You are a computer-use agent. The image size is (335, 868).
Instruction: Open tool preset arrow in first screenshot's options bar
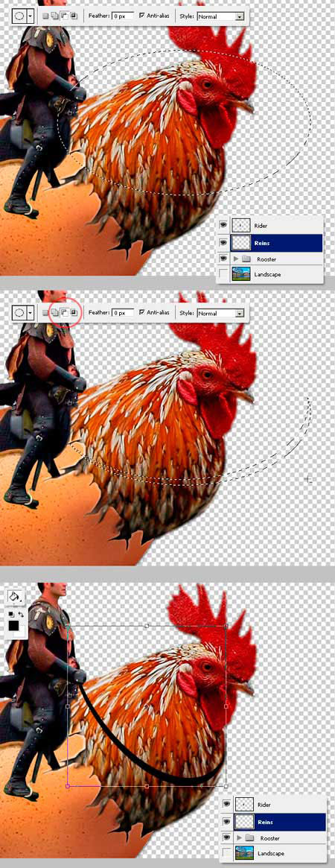tap(30, 16)
